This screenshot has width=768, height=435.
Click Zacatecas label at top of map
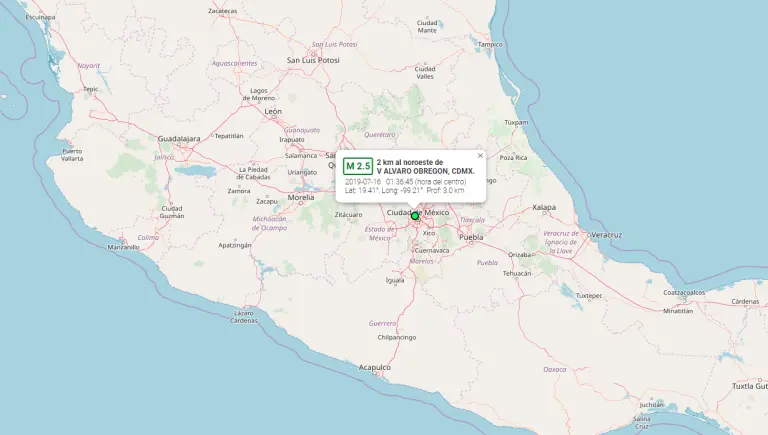pyautogui.click(x=222, y=11)
